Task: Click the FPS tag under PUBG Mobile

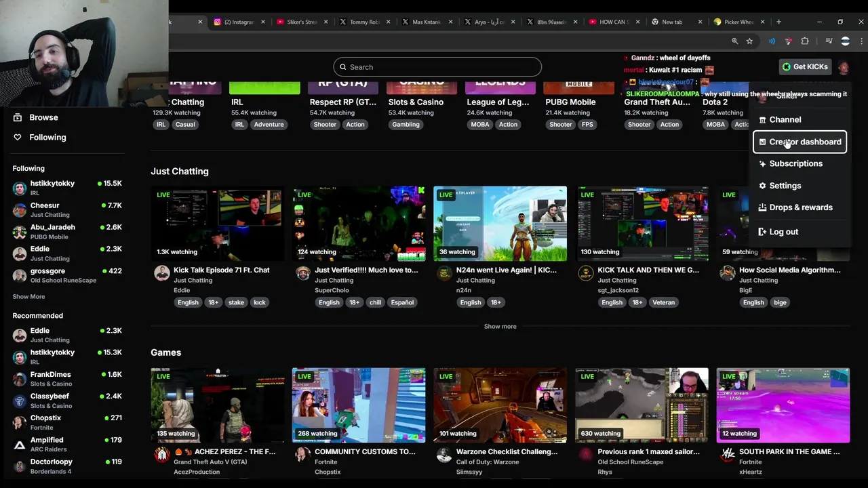Action: pos(587,125)
